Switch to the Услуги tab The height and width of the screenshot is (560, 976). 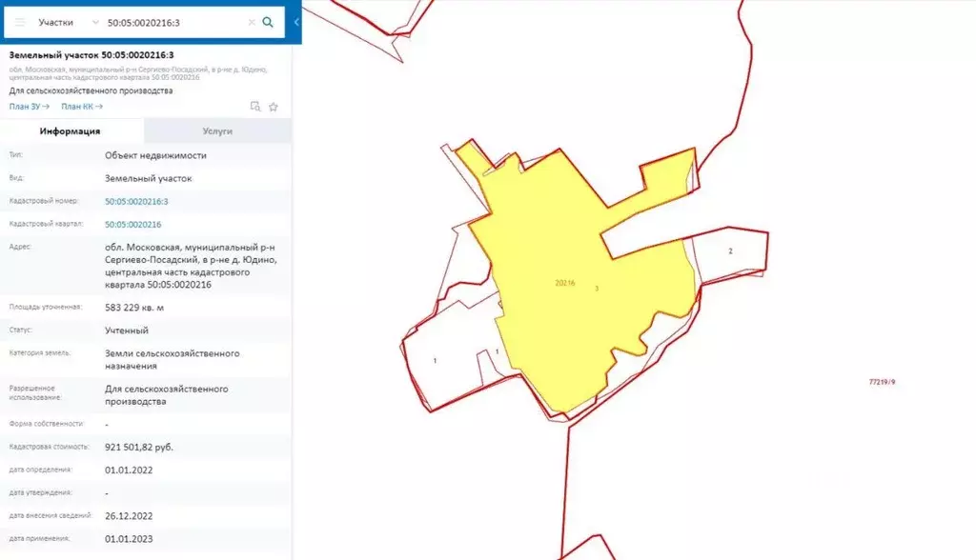tap(217, 131)
